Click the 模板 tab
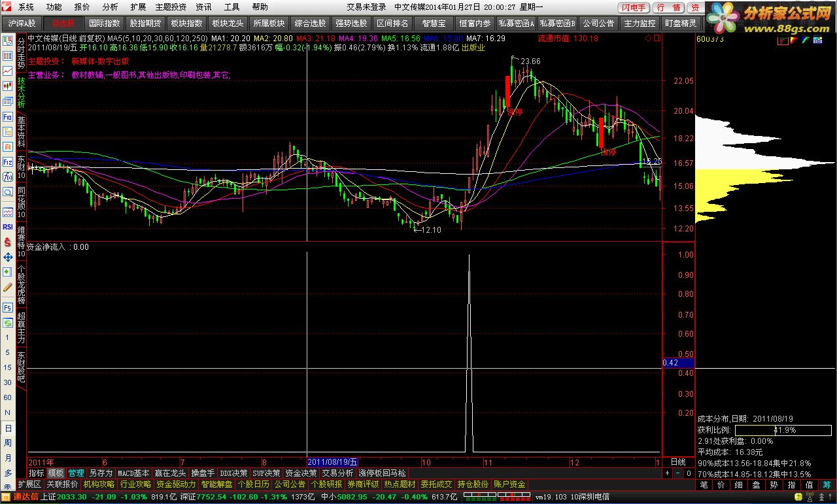Screen dimensions: 837x504 pyautogui.click(x=56, y=473)
